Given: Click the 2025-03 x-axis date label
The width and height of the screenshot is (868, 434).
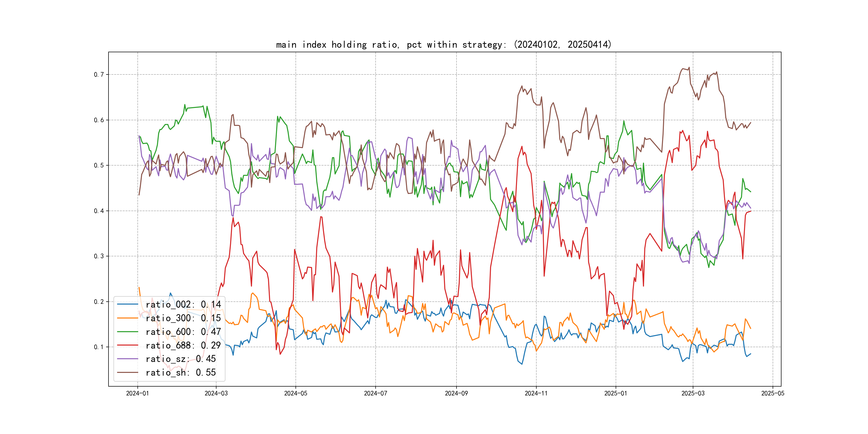Looking at the screenshot, I should pyautogui.click(x=693, y=393).
